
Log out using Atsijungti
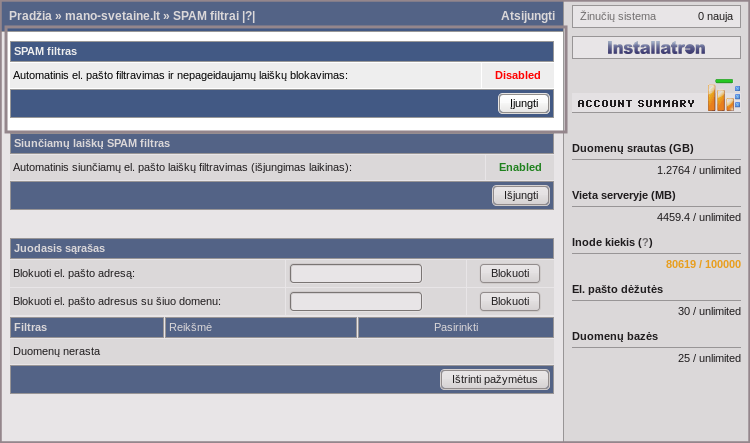pos(527,16)
